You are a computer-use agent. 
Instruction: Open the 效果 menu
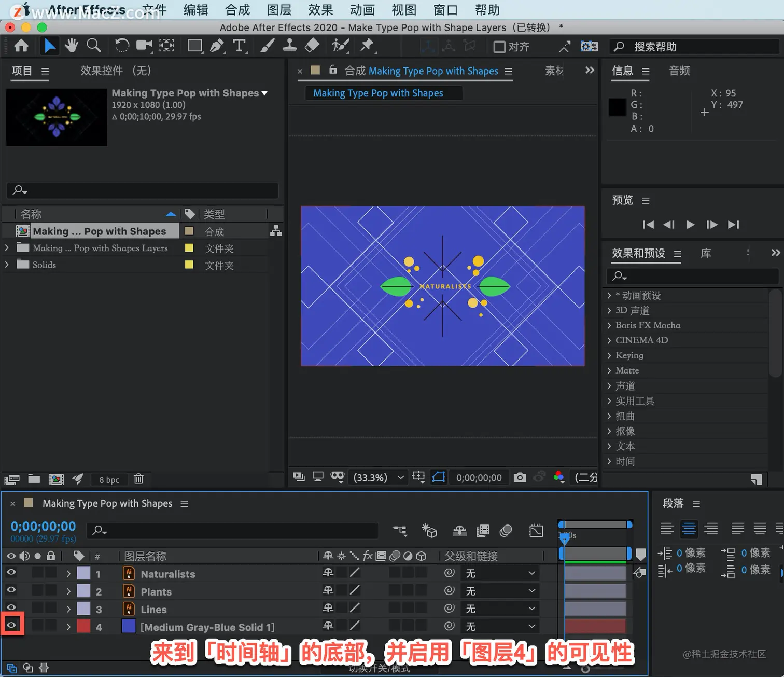tap(320, 10)
